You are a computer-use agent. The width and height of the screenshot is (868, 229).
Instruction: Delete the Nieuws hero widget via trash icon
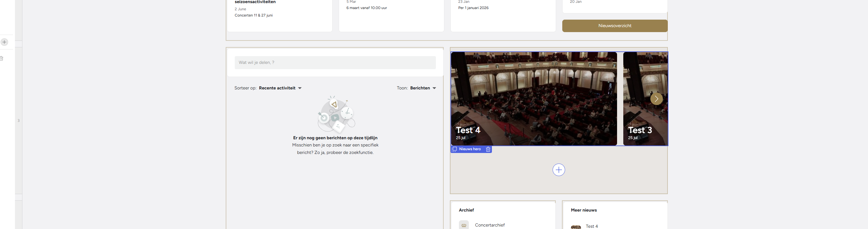(488, 149)
